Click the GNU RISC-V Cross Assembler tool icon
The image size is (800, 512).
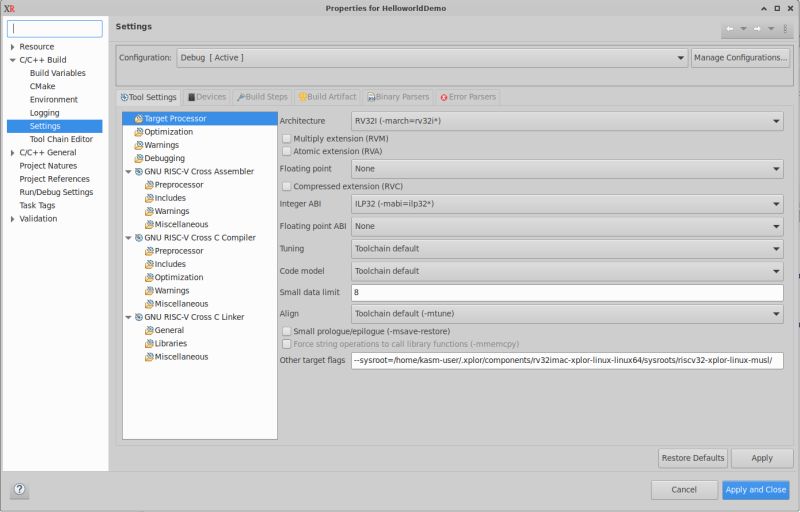click(138, 171)
